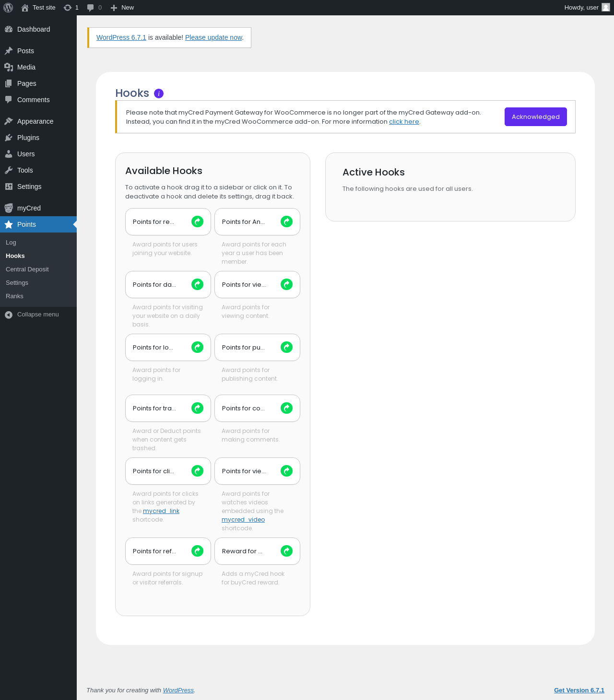Activate the viewing content hook arrow icon
Viewport: 614px width, 700px height.
point(286,284)
